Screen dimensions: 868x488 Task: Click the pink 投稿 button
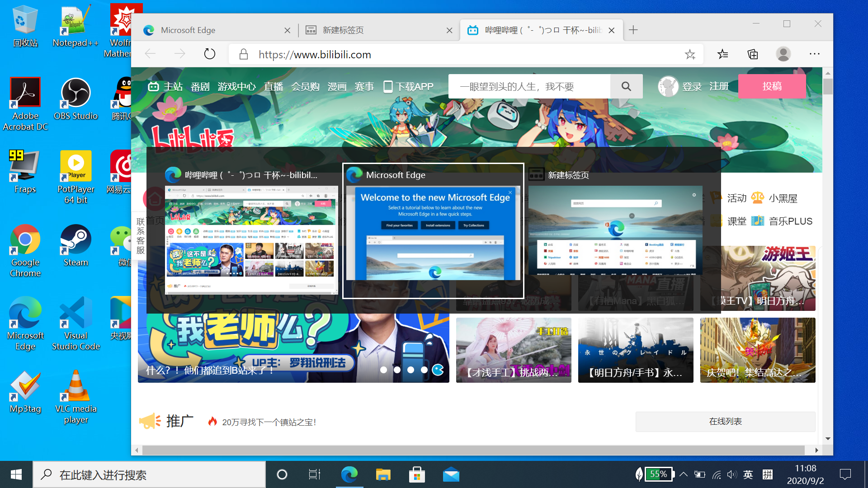772,86
